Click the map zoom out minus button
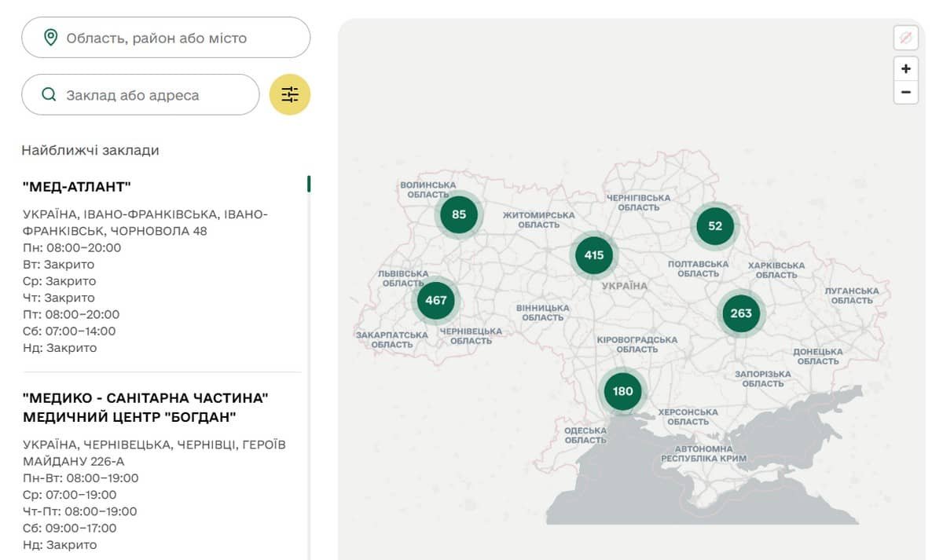The height and width of the screenshot is (560, 943). 905,92
